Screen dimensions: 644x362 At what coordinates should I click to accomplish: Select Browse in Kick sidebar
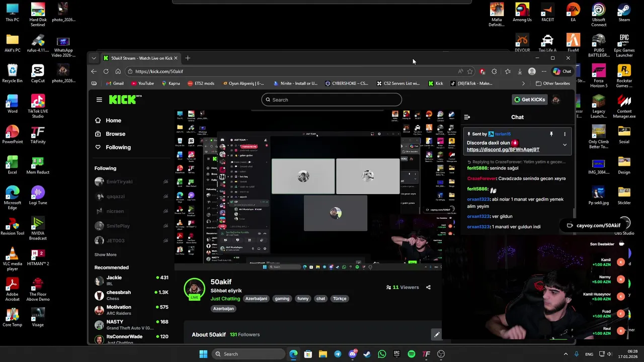click(x=115, y=134)
